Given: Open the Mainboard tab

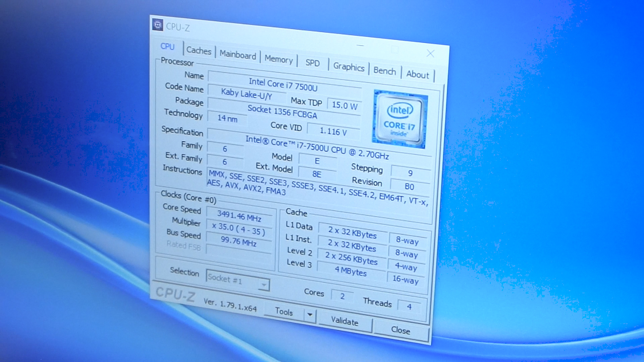Looking at the screenshot, I should pyautogui.click(x=238, y=55).
